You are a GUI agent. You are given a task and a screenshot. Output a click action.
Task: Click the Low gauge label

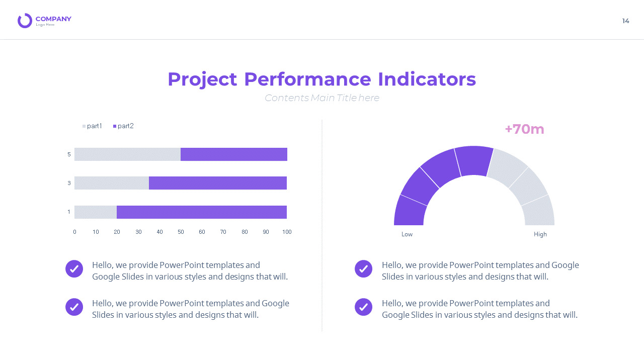pyautogui.click(x=407, y=234)
